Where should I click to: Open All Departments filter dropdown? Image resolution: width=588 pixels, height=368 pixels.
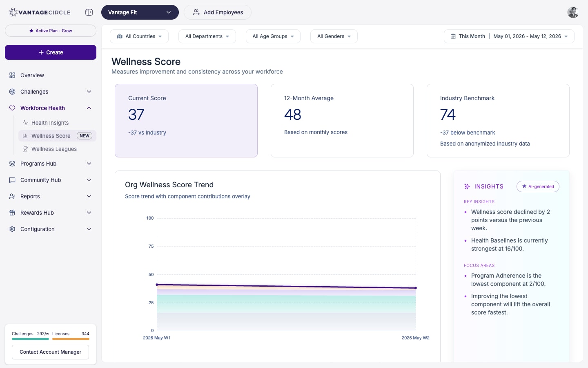pos(207,36)
